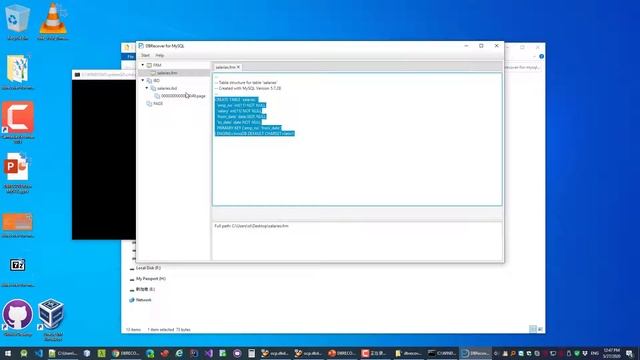Switch to the command prompt taskbar button
The width and height of the screenshot is (640, 360).
442,353
